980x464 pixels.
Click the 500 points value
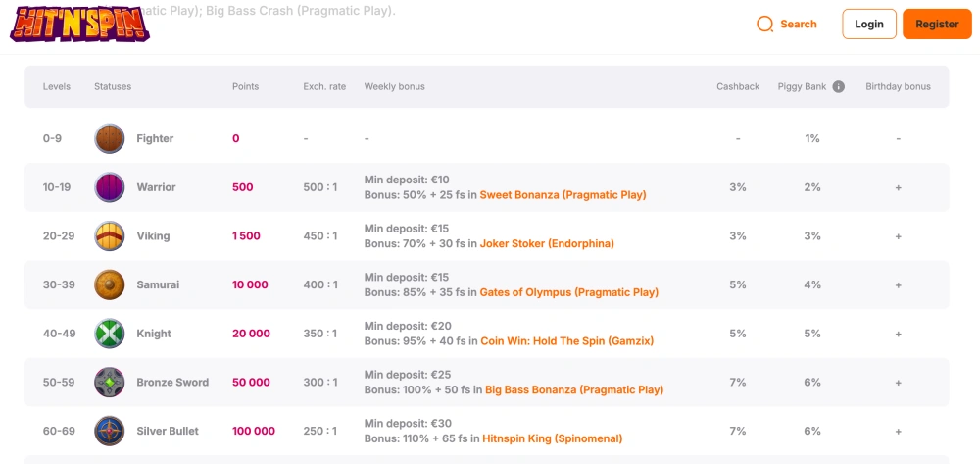[x=242, y=187]
